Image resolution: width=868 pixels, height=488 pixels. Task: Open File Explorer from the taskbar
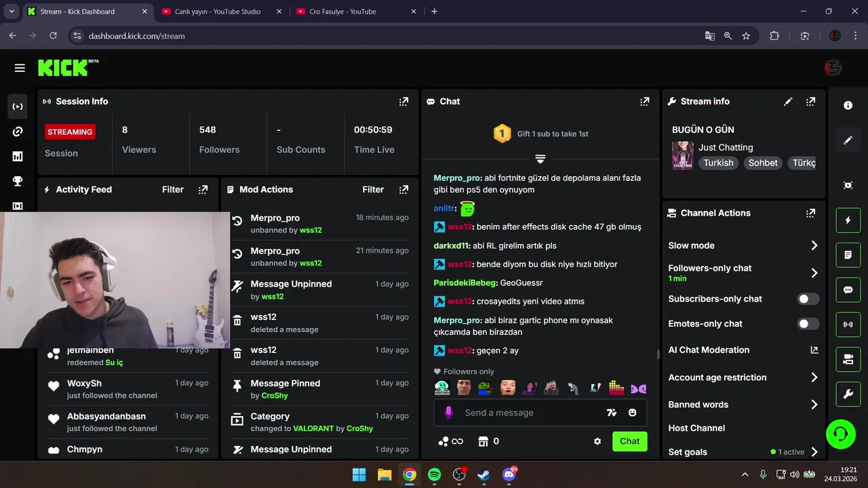pos(384,474)
